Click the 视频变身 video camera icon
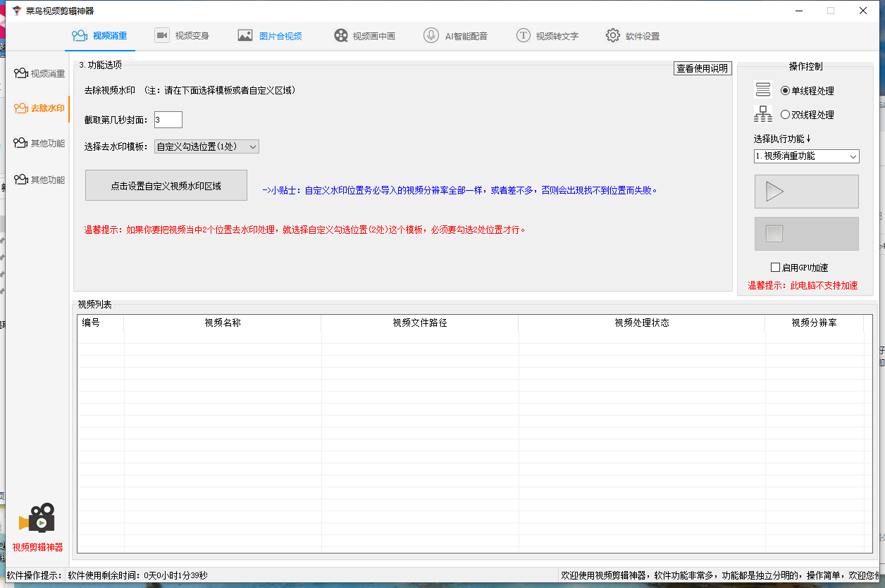The width and height of the screenshot is (885, 588). 162,36
